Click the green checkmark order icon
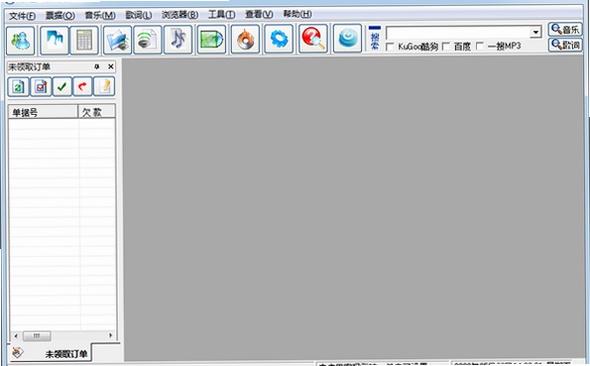 (62, 87)
